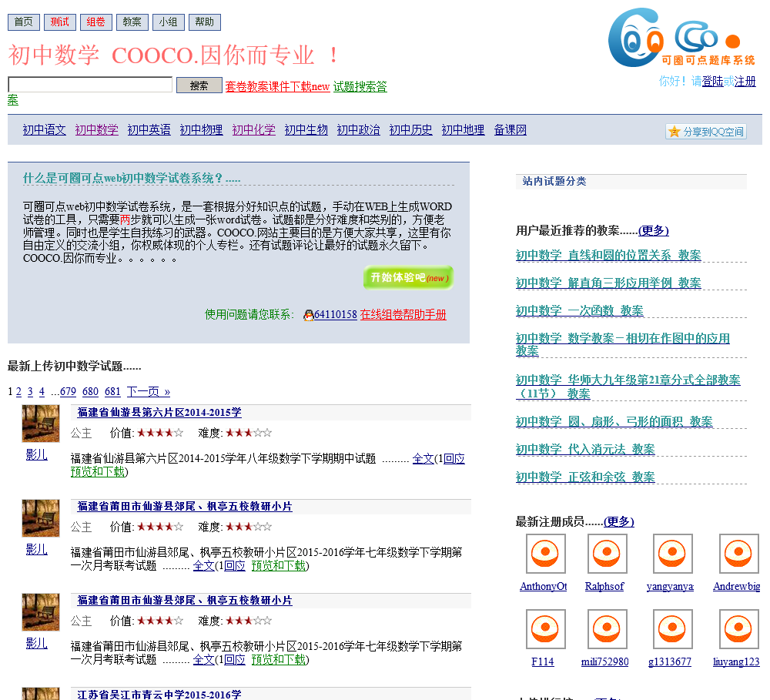Open the 测试 navigation button
The height and width of the screenshot is (700, 770).
(x=60, y=22)
